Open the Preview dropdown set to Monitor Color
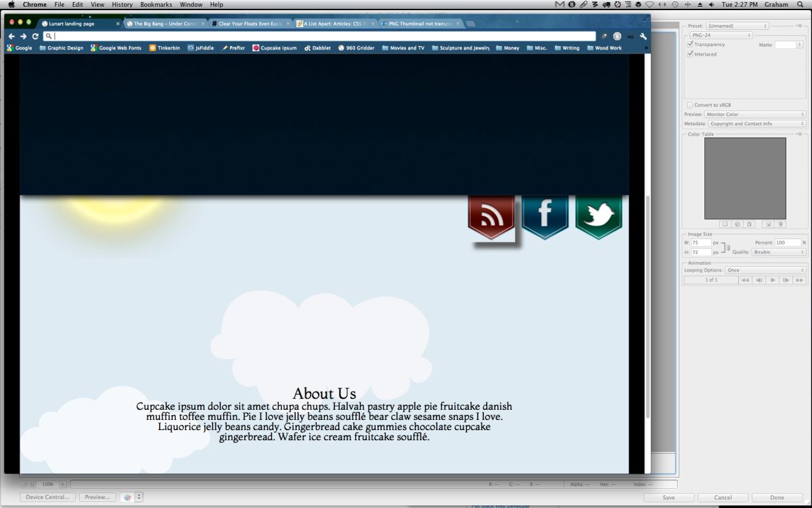The image size is (812, 508). pos(755,114)
